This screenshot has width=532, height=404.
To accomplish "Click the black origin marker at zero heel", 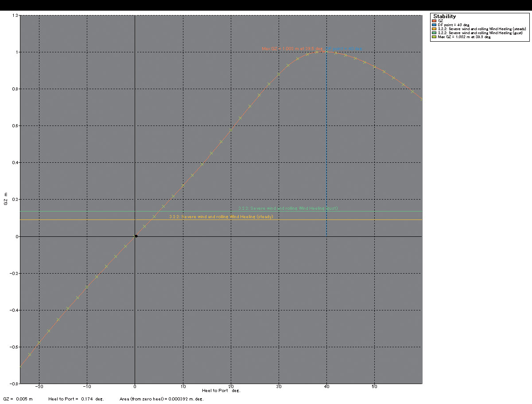I will (136, 236).
